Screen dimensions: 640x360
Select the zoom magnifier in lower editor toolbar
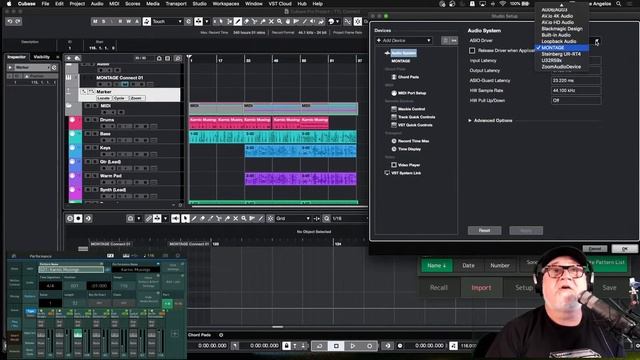point(244,219)
